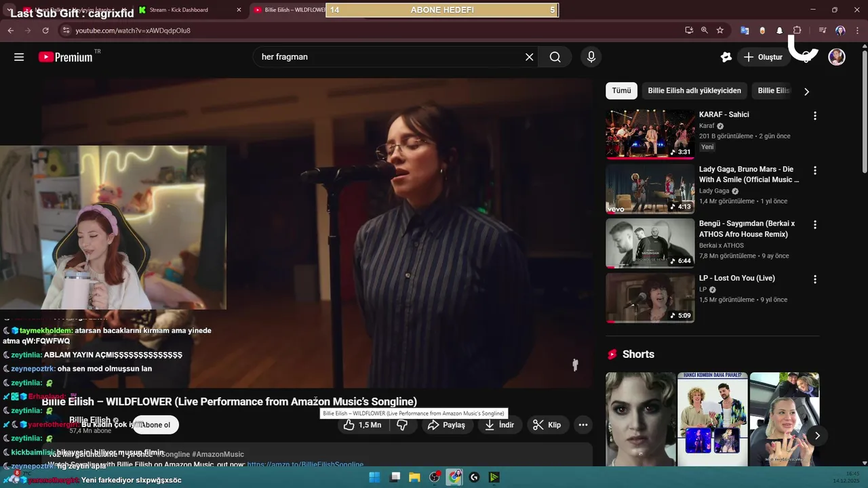Select the youtube.com URL in address bar
868x488 pixels.
pyautogui.click(x=133, y=30)
